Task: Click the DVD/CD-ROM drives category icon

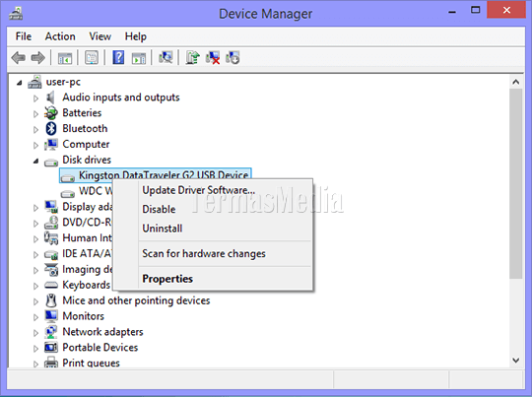Action: (51, 223)
